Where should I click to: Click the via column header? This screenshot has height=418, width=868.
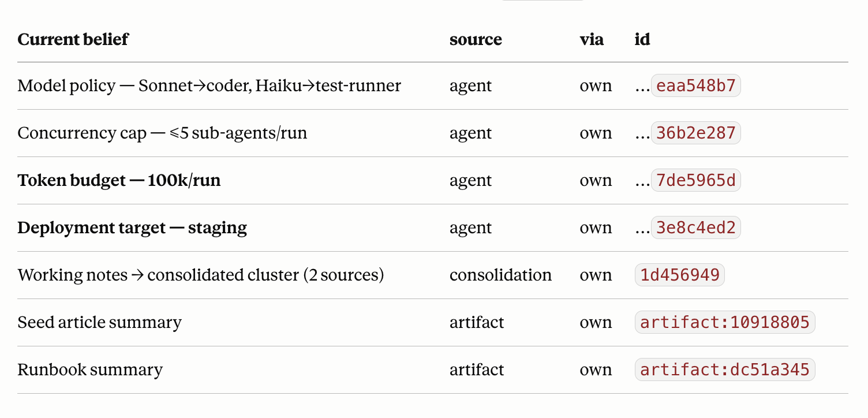pyautogui.click(x=592, y=39)
